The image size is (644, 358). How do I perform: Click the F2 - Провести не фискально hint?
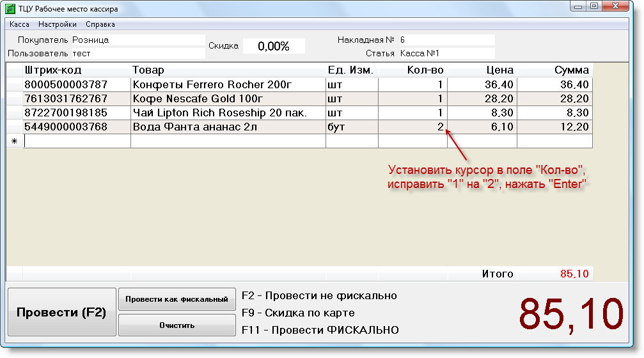coord(319,295)
